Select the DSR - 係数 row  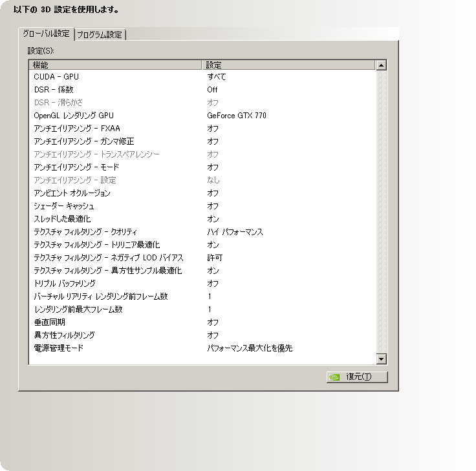point(202,90)
